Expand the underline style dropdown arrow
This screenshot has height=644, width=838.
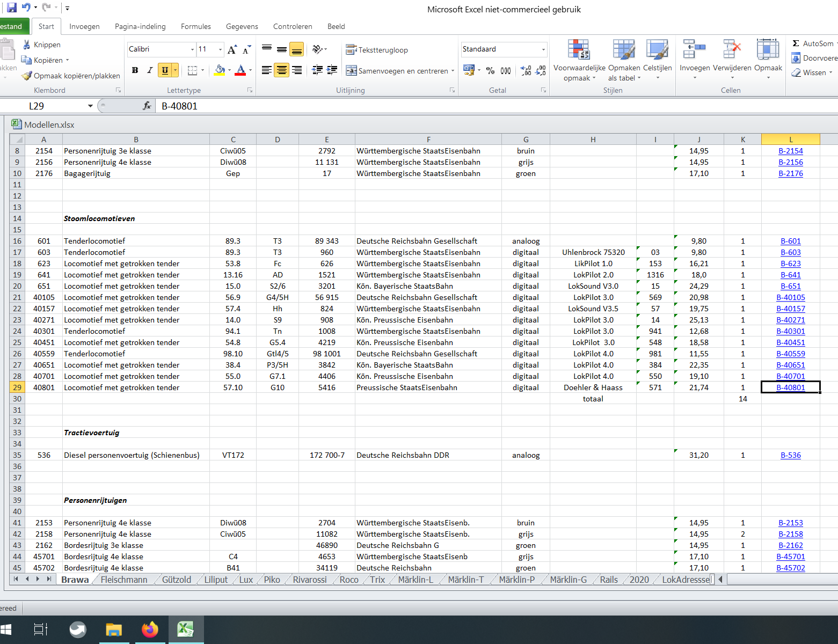point(175,70)
